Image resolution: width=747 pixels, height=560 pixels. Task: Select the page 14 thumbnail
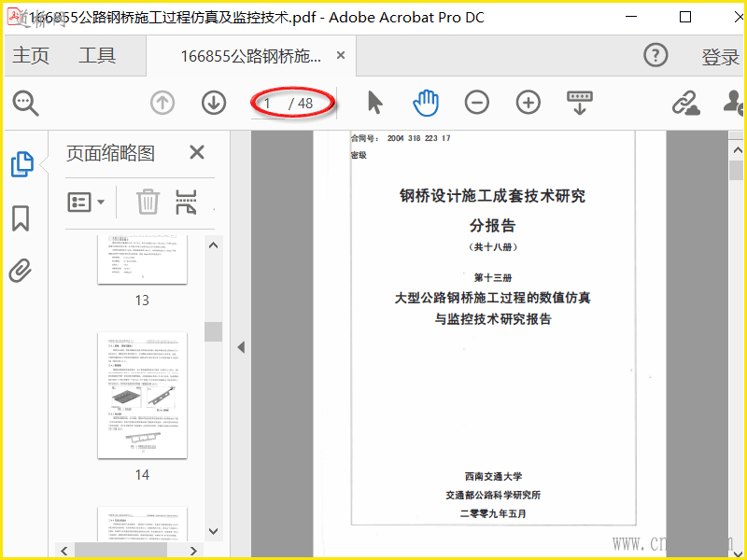coord(143,396)
